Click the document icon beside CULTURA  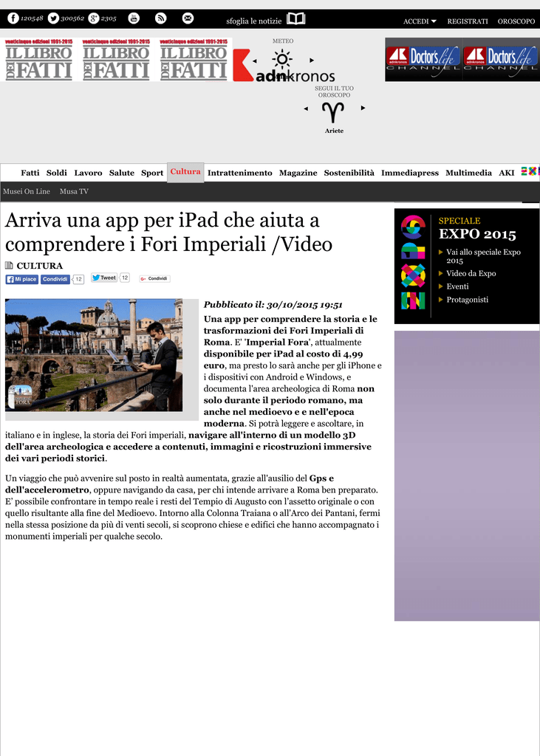click(x=9, y=265)
